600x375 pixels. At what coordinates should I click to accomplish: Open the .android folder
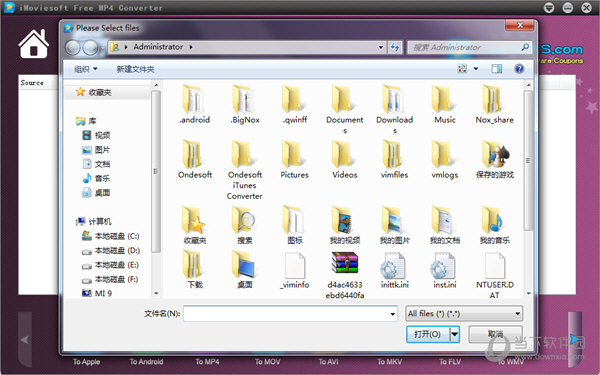click(x=194, y=104)
